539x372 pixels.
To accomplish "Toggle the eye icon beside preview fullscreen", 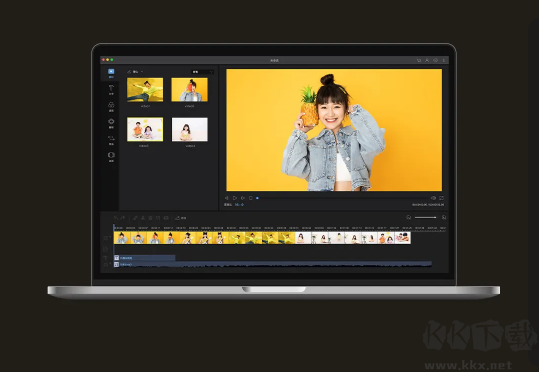I will [x=433, y=198].
